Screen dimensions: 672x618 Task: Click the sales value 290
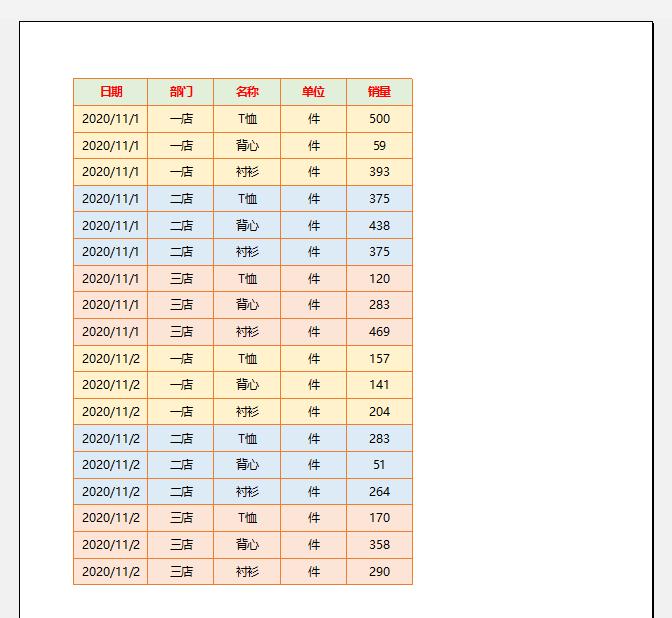(x=379, y=572)
